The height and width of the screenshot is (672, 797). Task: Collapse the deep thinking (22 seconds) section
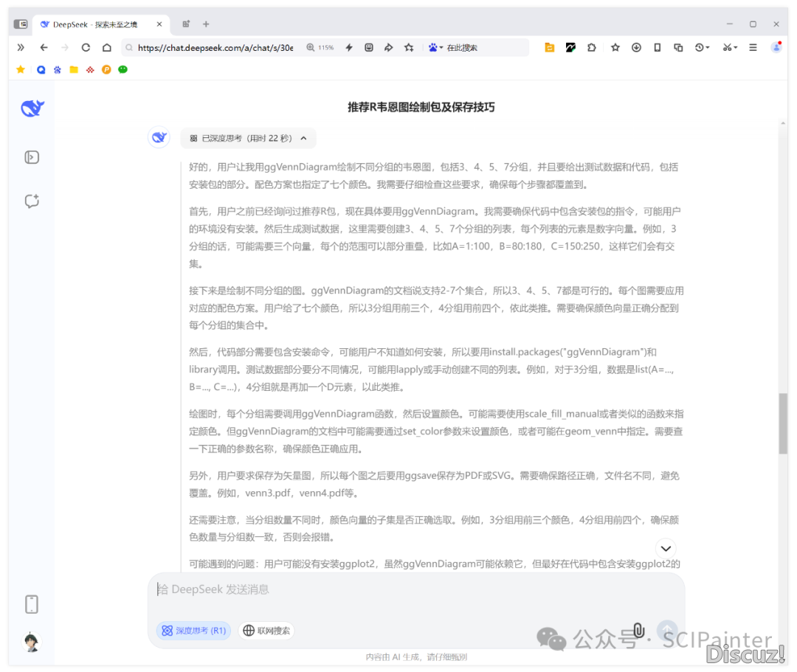coord(248,138)
